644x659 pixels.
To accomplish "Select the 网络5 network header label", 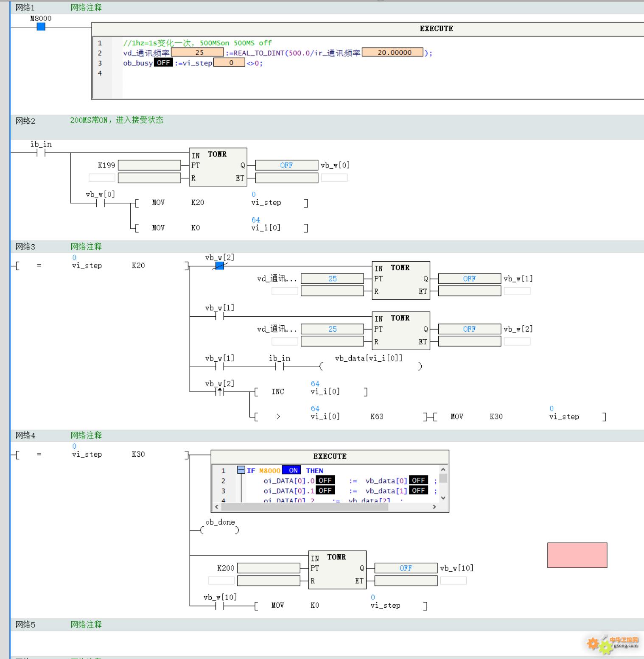I will point(25,625).
